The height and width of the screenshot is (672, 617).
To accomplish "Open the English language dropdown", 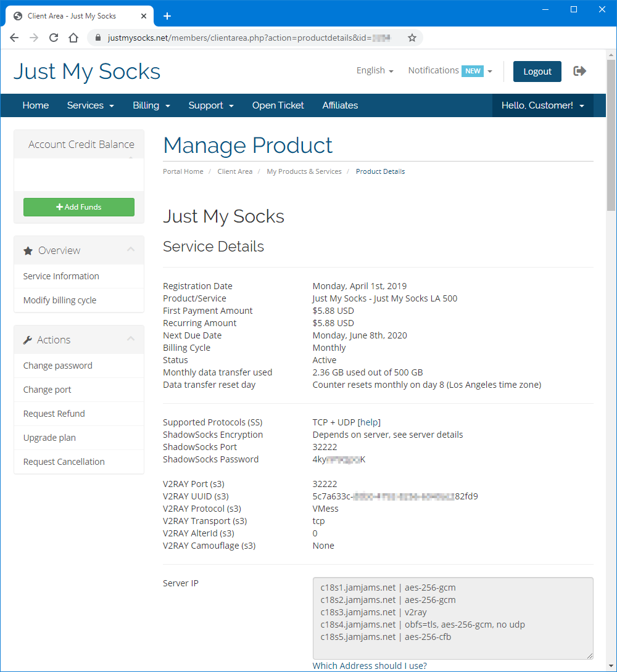I will tap(375, 71).
